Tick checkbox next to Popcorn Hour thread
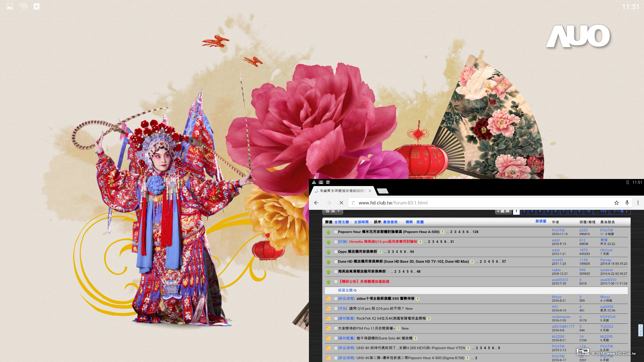The height and width of the screenshot is (362, 644). click(x=335, y=232)
